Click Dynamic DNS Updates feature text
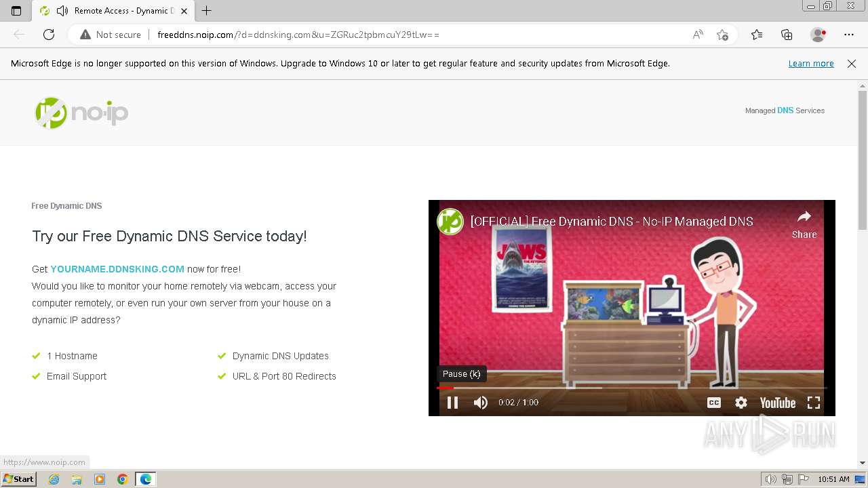 (281, 356)
